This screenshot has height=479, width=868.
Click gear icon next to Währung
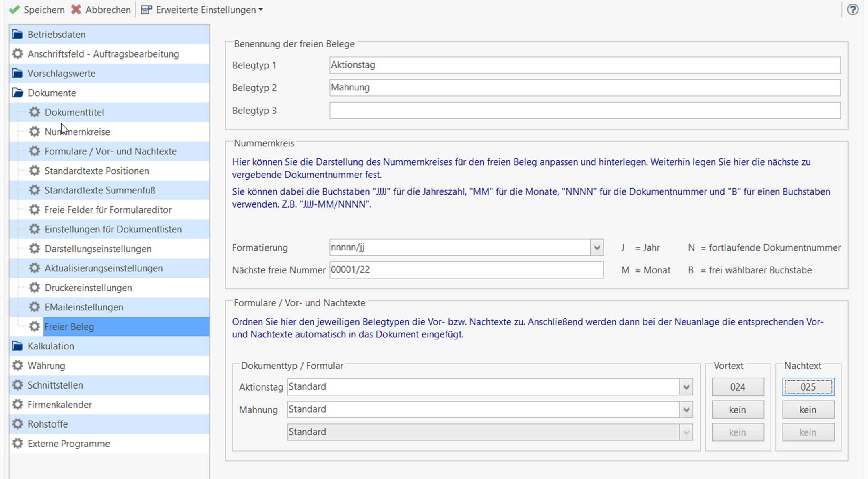[x=17, y=366]
